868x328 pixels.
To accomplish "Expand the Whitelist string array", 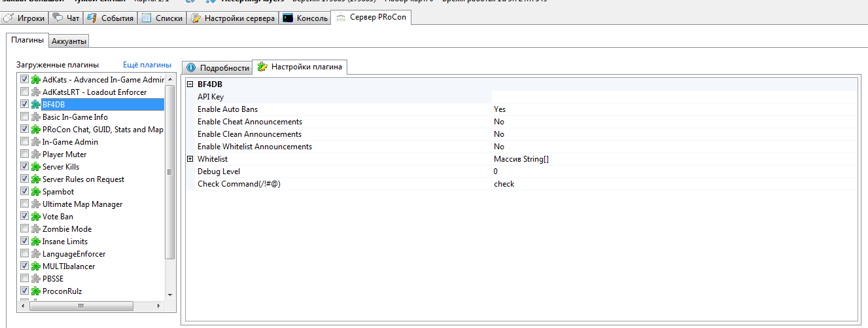I will 190,159.
